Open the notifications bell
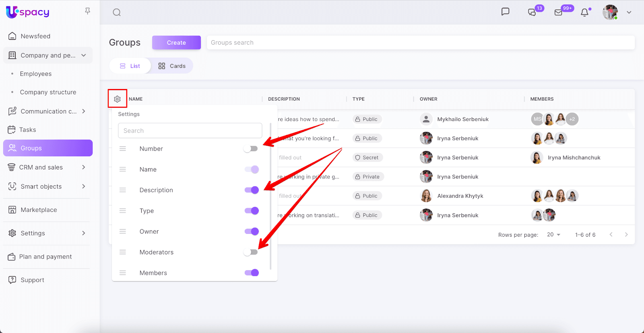 [584, 12]
